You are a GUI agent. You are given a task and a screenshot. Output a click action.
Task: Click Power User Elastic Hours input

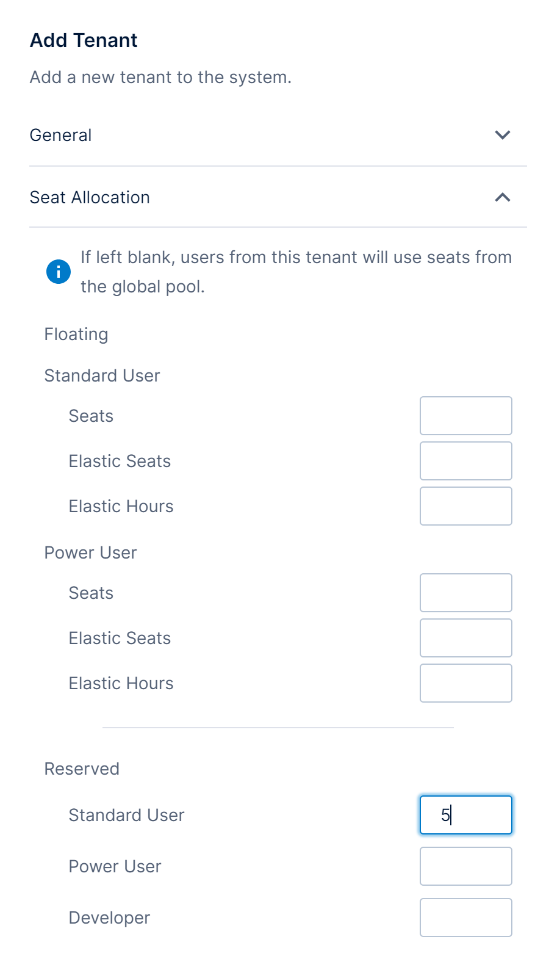coord(465,683)
